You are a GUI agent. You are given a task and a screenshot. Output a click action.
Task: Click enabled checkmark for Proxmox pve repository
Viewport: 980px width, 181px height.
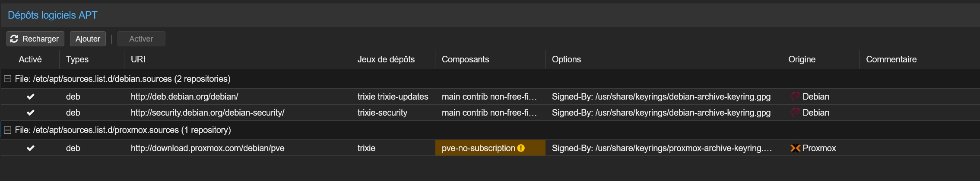[30, 148]
